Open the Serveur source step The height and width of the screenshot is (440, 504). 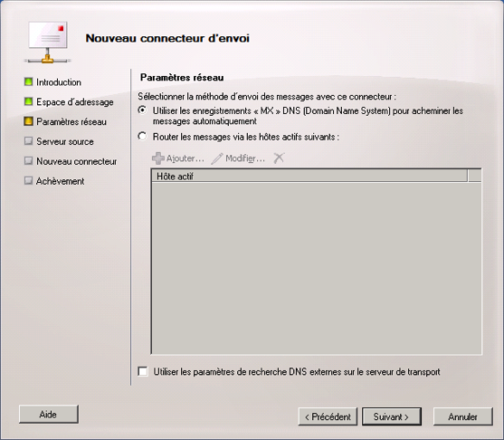click(x=65, y=141)
